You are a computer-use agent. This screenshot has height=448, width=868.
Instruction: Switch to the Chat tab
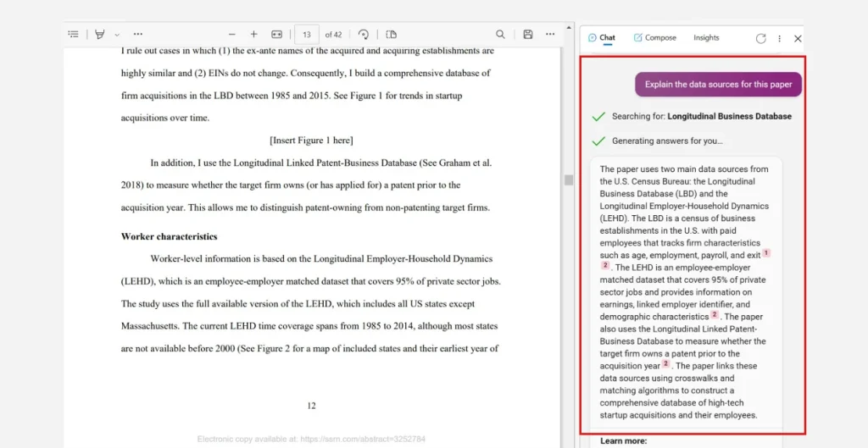602,38
